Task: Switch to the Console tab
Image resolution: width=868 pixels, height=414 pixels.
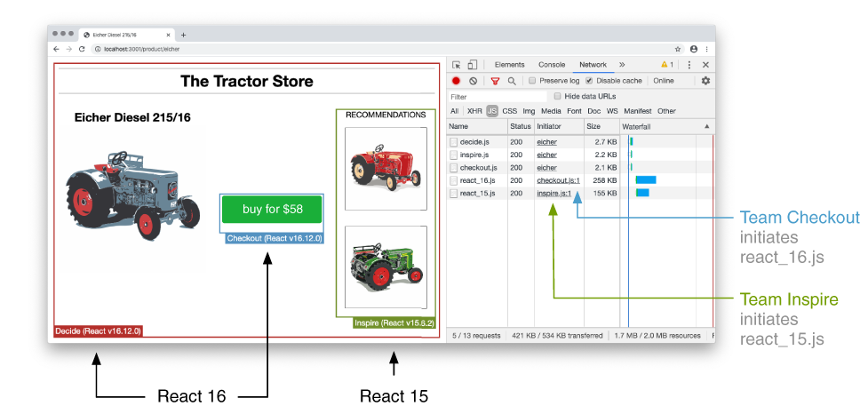Action: 552,65
